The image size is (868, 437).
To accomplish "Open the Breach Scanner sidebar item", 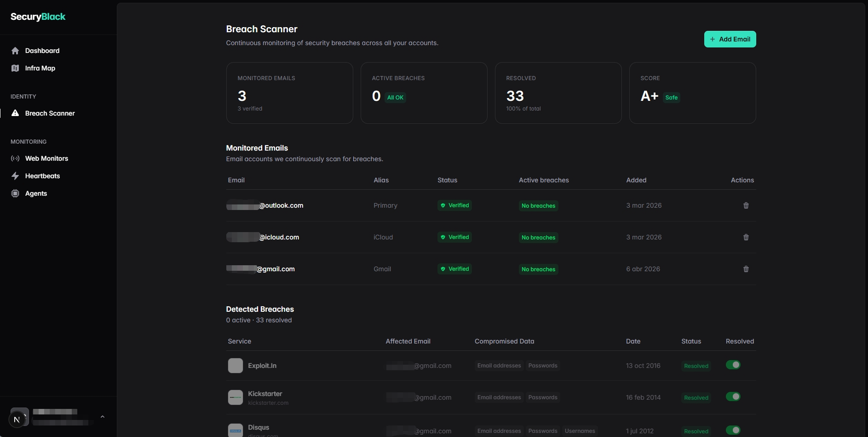I will (50, 113).
